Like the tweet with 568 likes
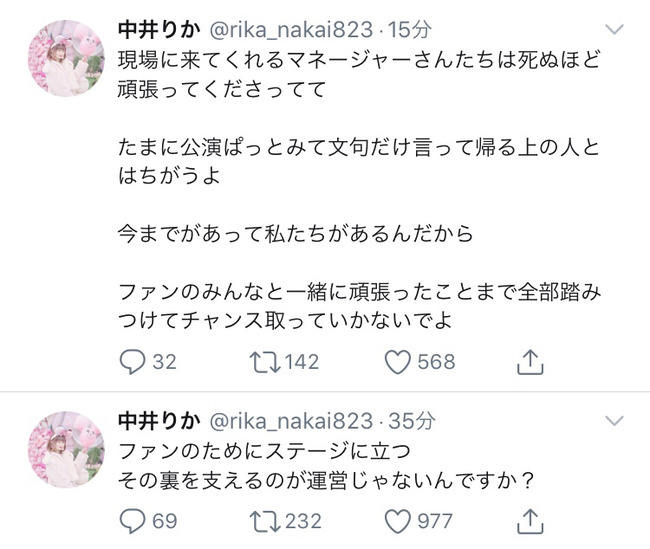Image resolution: width=650 pixels, height=549 pixels. (x=398, y=361)
